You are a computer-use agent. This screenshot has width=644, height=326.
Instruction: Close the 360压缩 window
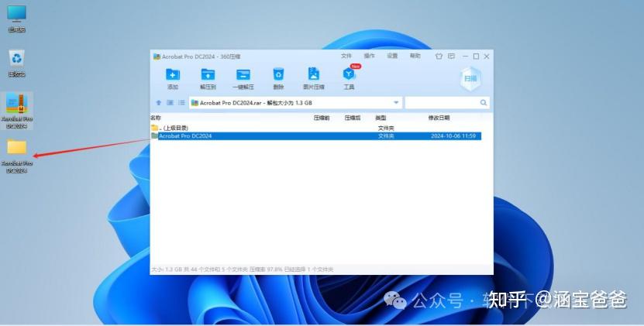coord(487,57)
